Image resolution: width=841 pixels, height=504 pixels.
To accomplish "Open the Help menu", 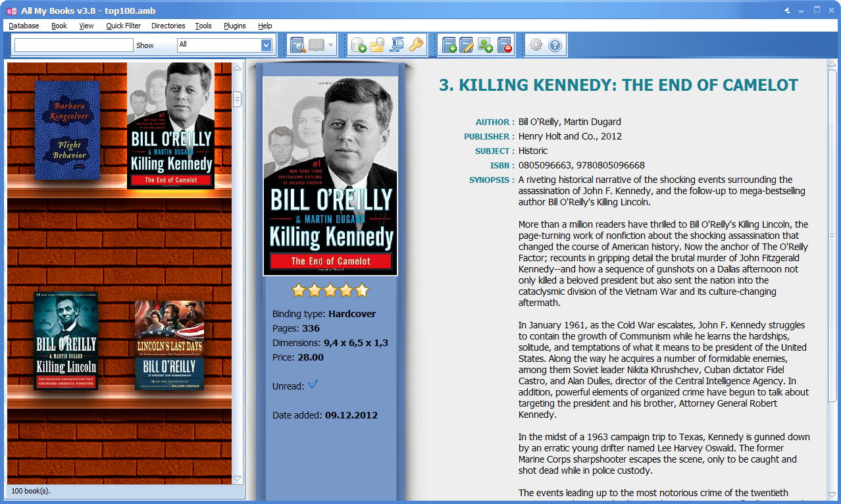I will click(x=265, y=26).
